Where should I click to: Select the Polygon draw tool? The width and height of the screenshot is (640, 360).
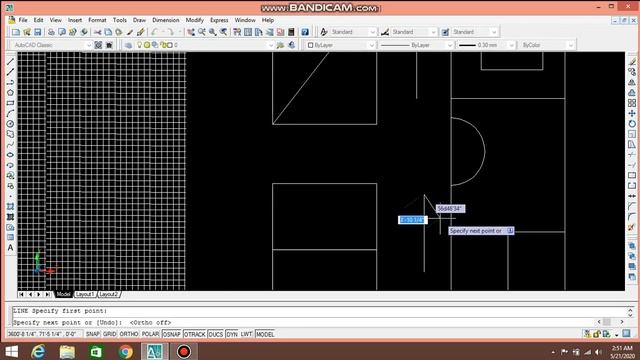click(x=11, y=93)
